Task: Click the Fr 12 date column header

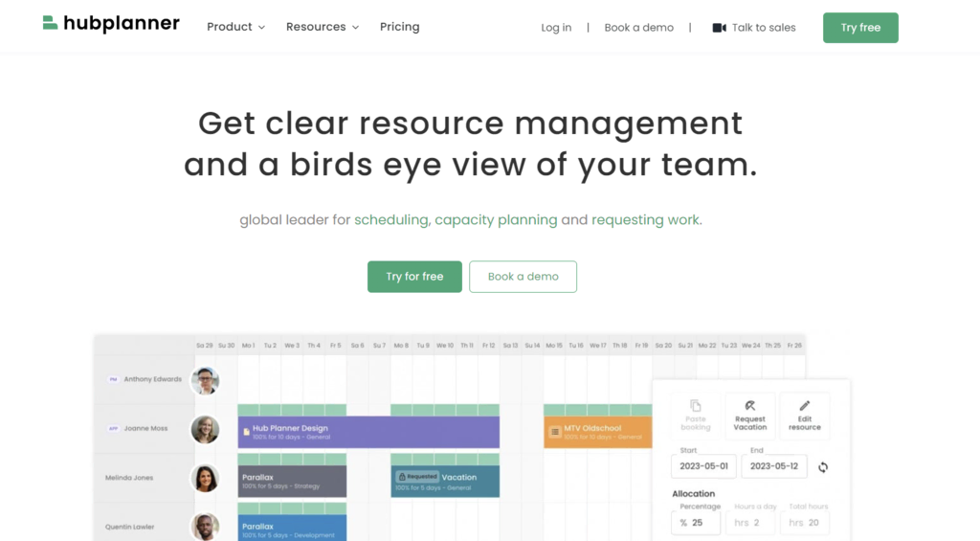Action: coord(489,346)
